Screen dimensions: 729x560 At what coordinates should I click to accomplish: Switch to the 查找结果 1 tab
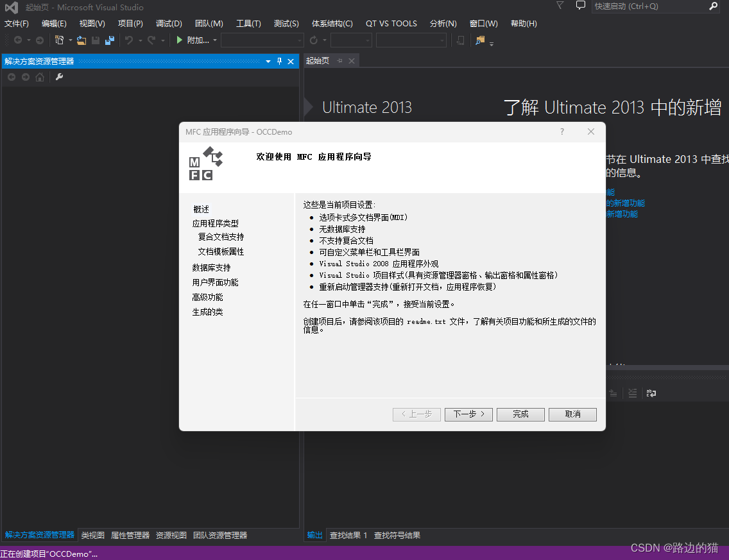tap(348, 536)
